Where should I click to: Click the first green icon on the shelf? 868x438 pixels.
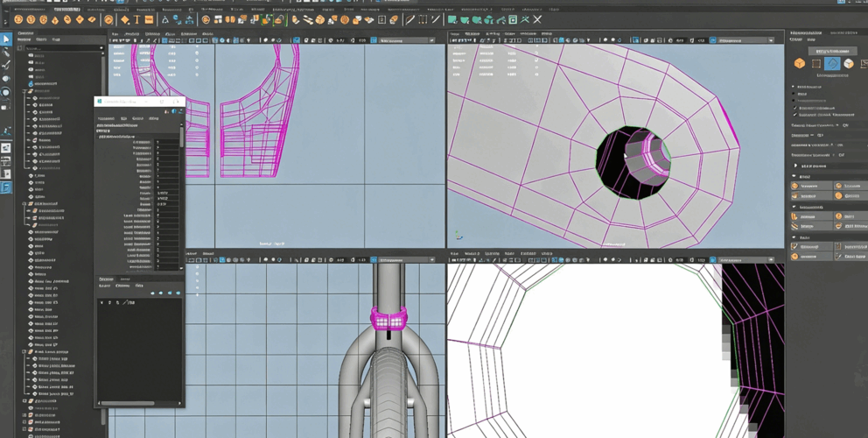(x=452, y=19)
